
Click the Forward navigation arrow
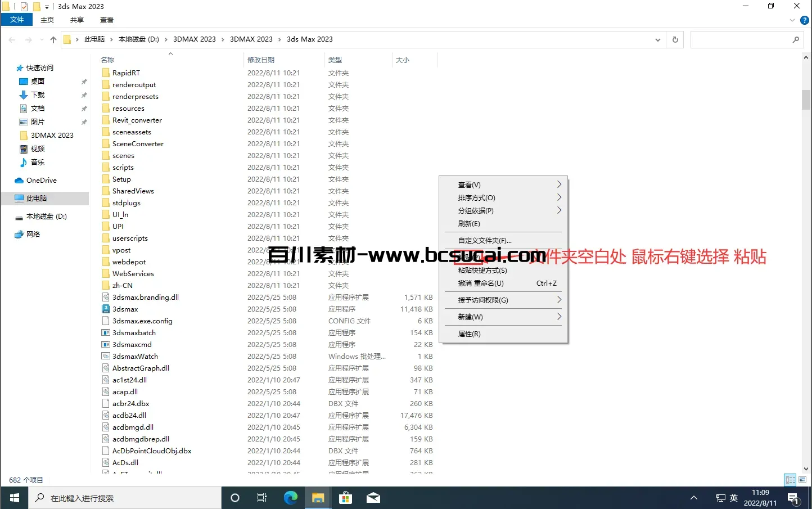pos(29,39)
